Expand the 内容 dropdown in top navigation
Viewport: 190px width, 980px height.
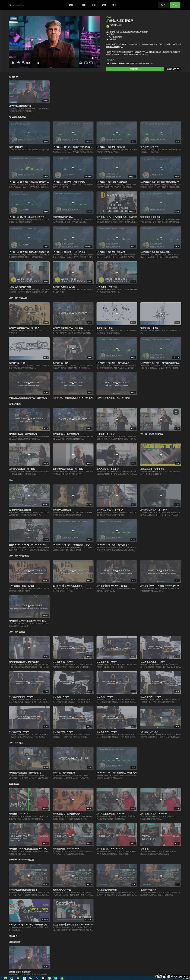click(72, 5)
